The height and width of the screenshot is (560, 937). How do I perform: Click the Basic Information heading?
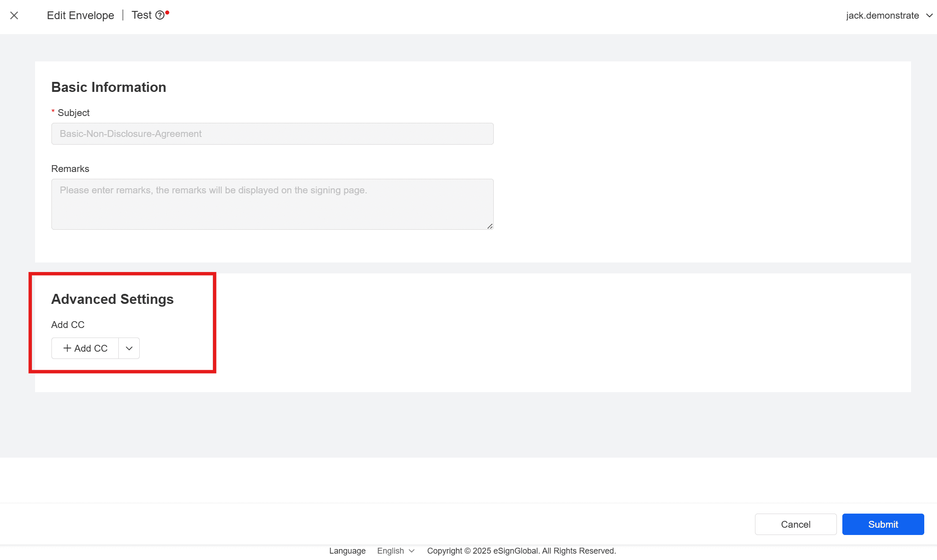point(109,87)
